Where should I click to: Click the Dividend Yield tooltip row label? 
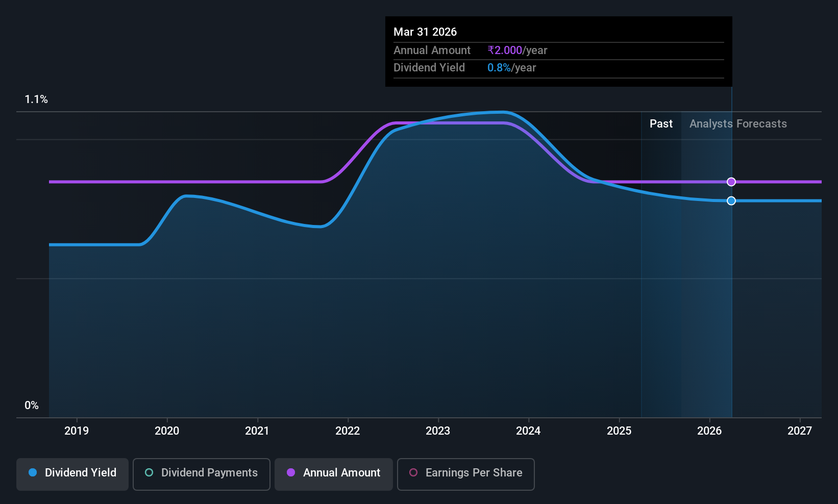[x=429, y=68]
